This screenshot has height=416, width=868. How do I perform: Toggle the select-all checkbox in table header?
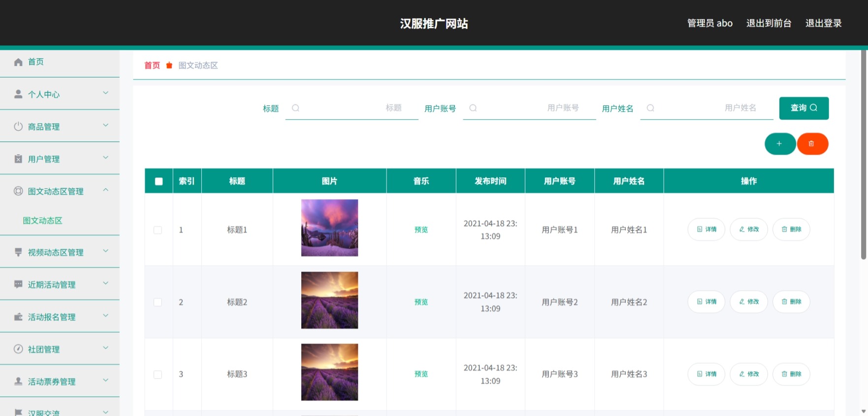159,181
